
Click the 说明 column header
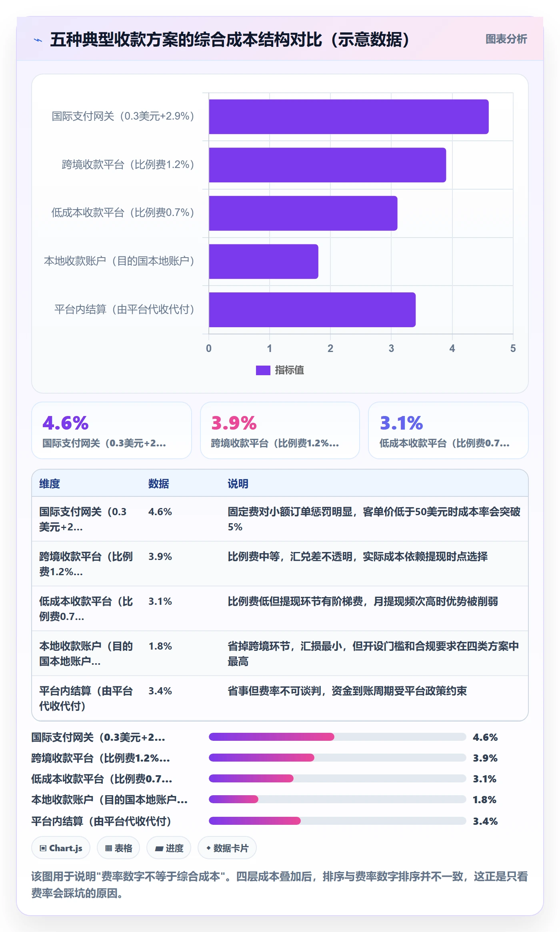[x=238, y=484]
